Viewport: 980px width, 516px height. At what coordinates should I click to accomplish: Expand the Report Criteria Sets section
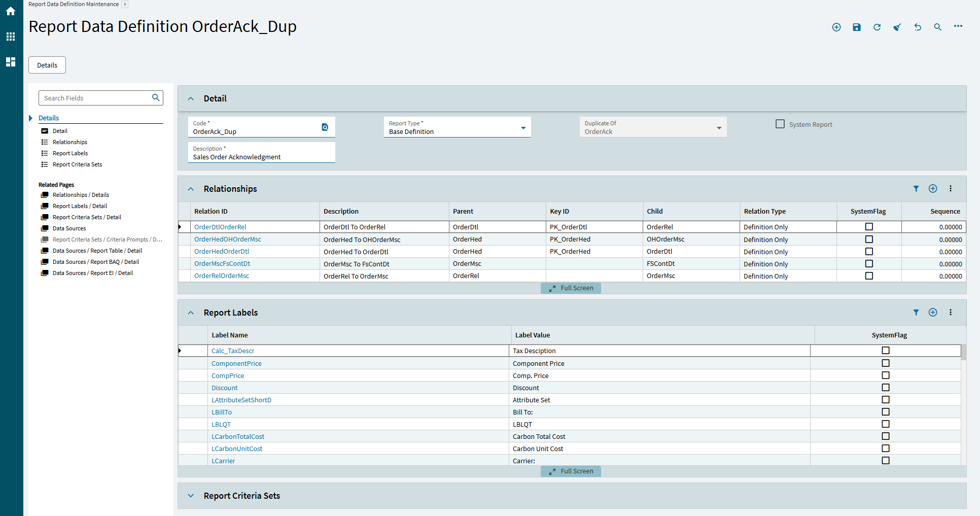191,496
